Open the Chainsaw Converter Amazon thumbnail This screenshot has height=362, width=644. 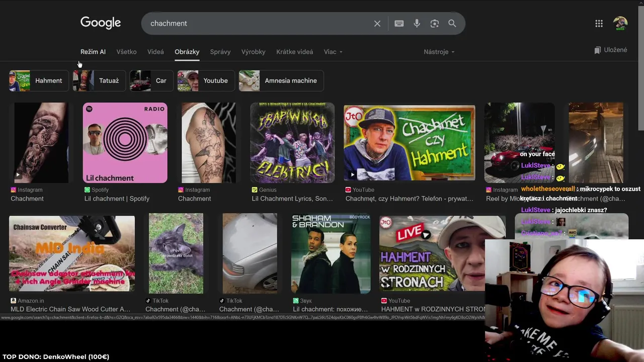[x=72, y=253]
